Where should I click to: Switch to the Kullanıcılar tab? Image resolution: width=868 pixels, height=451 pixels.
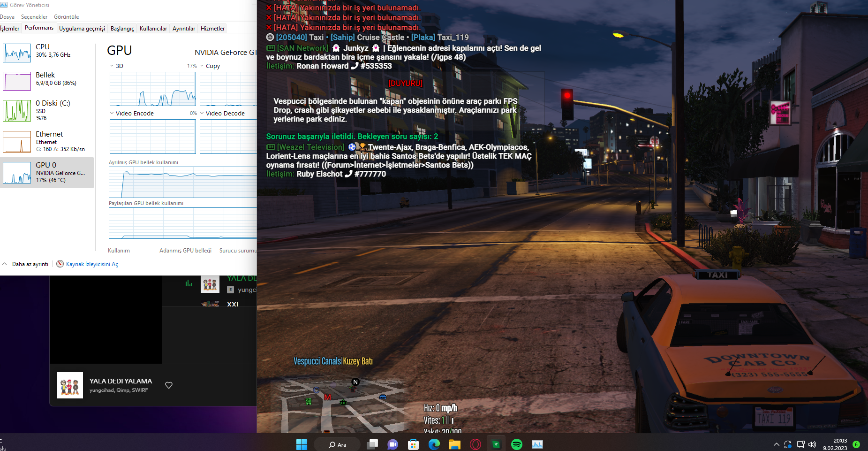pyautogui.click(x=153, y=29)
